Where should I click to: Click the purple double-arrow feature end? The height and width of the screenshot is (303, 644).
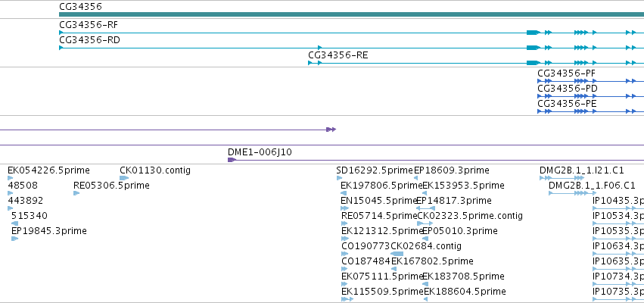[x=331, y=130]
